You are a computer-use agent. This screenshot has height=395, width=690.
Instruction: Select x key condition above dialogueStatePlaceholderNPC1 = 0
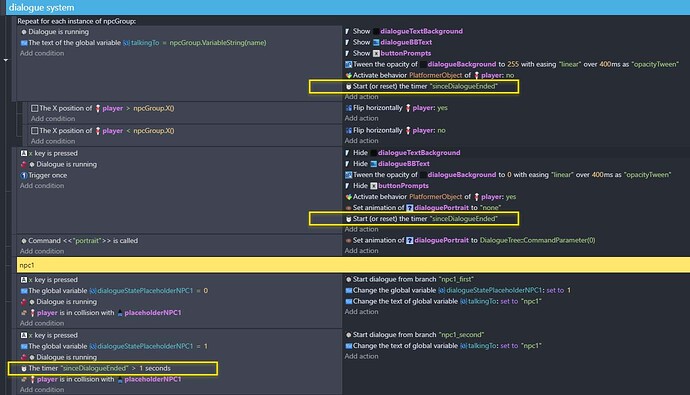tap(49, 280)
